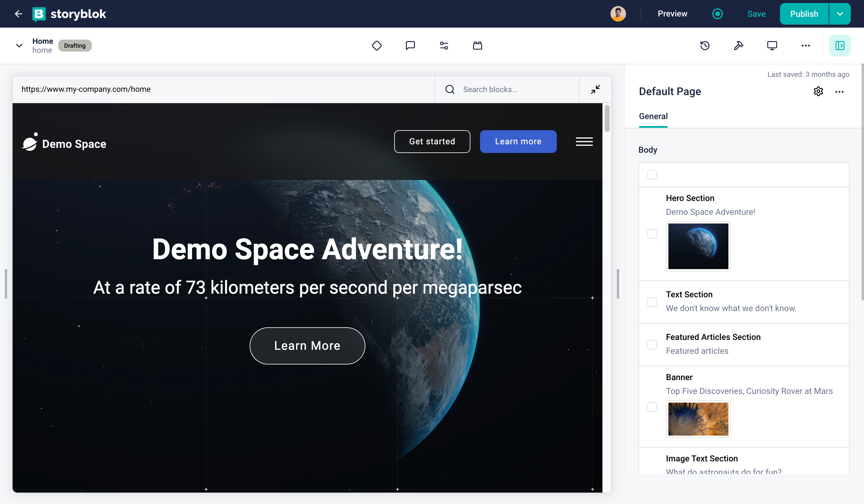Click the Drafting status badge
The width and height of the screenshot is (864, 504).
click(x=75, y=46)
